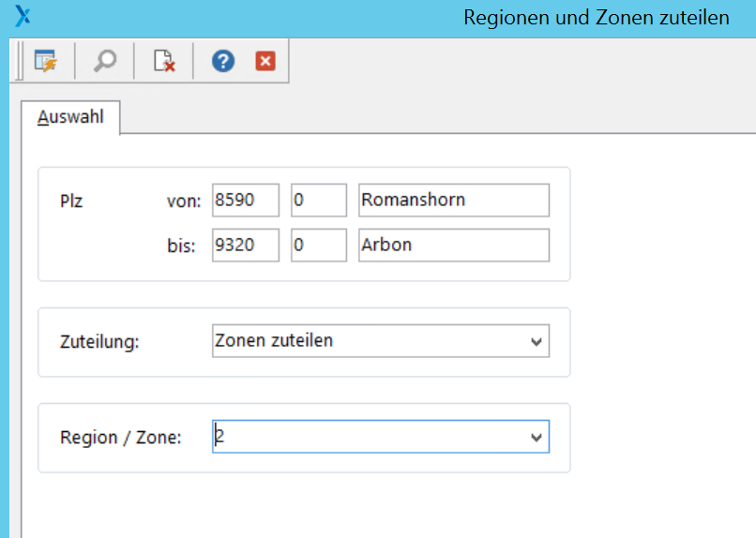Click the 'Zuteilung:' label
Viewport: 756px width, 538px height.
pyautogui.click(x=98, y=342)
